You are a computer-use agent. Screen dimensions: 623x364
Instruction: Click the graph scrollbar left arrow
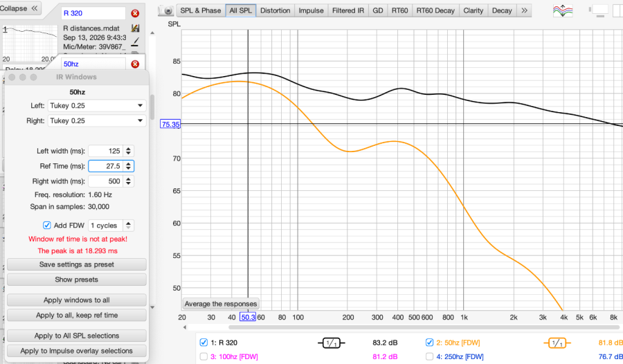coord(185,327)
